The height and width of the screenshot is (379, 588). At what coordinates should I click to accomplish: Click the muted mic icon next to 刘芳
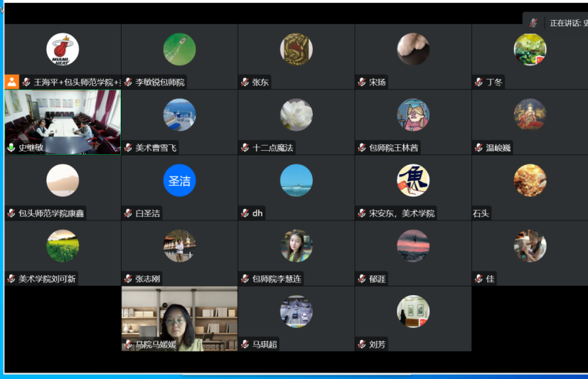362,344
